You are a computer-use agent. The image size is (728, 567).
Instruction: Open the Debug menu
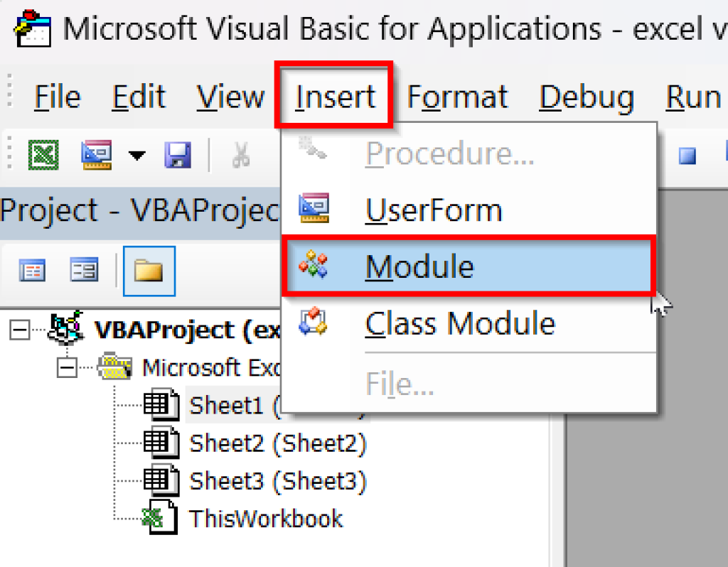pyautogui.click(x=586, y=97)
